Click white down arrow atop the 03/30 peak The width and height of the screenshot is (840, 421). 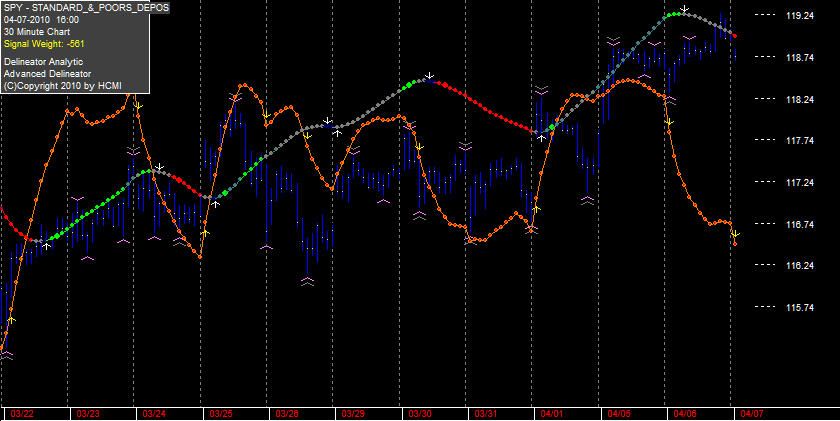pos(429,76)
